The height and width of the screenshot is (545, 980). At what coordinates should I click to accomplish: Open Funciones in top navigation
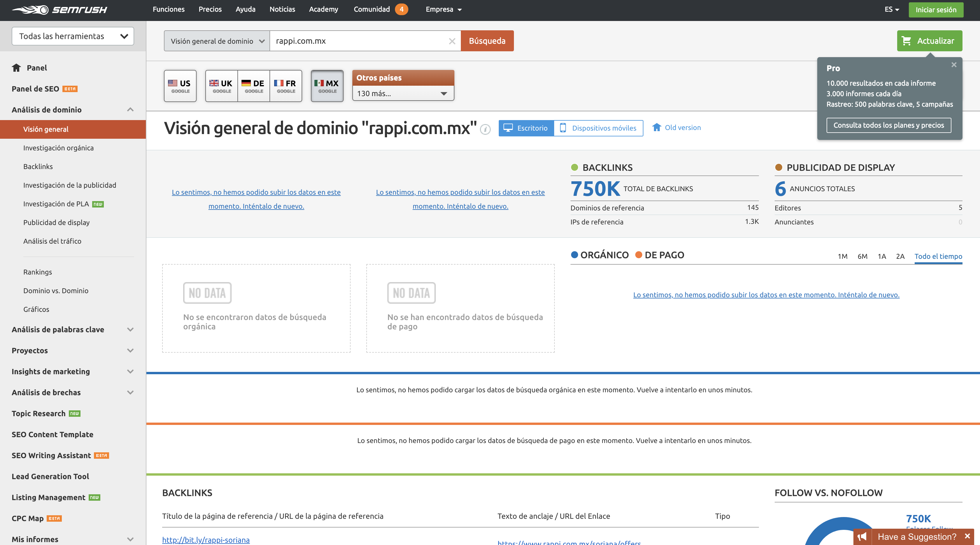coord(169,9)
